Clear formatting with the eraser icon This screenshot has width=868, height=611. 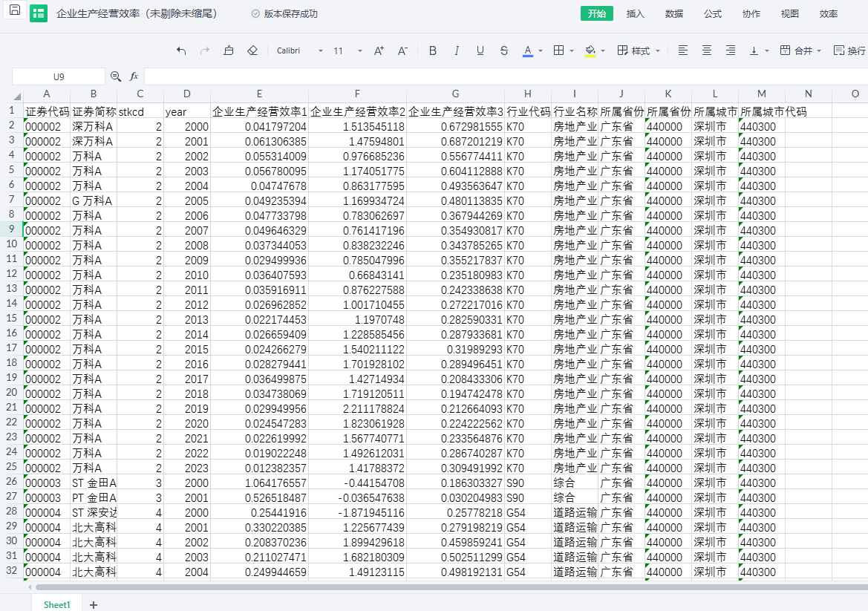pyautogui.click(x=252, y=51)
